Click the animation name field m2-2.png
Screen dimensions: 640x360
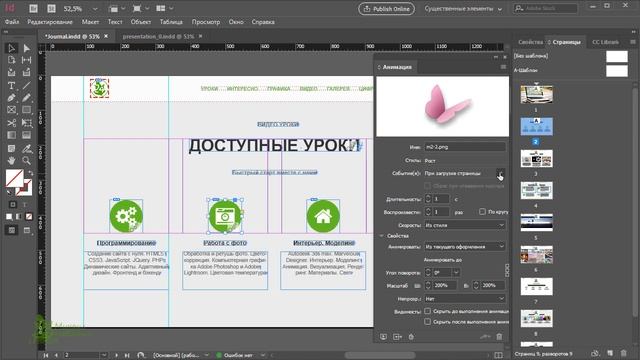tap(465, 147)
